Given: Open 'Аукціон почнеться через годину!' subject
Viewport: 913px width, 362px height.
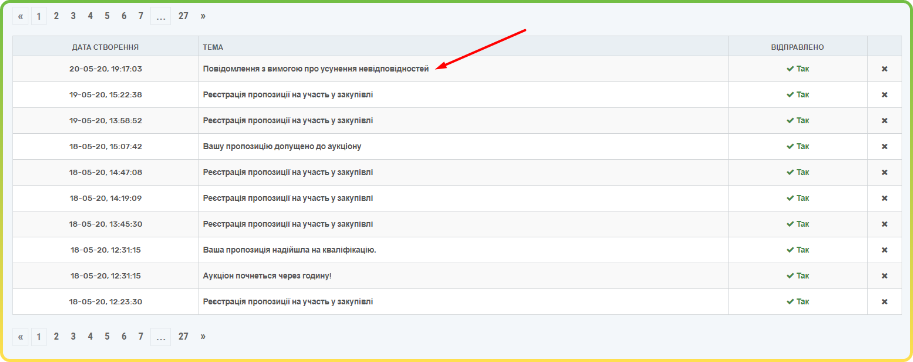Looking at the screenshot, I should (267, 276).
